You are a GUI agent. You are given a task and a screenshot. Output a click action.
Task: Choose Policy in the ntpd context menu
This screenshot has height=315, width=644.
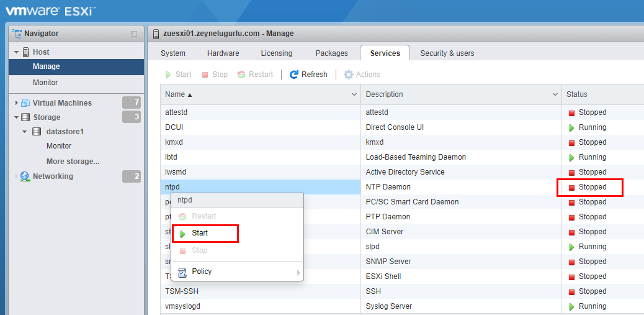tap(237, 272)
